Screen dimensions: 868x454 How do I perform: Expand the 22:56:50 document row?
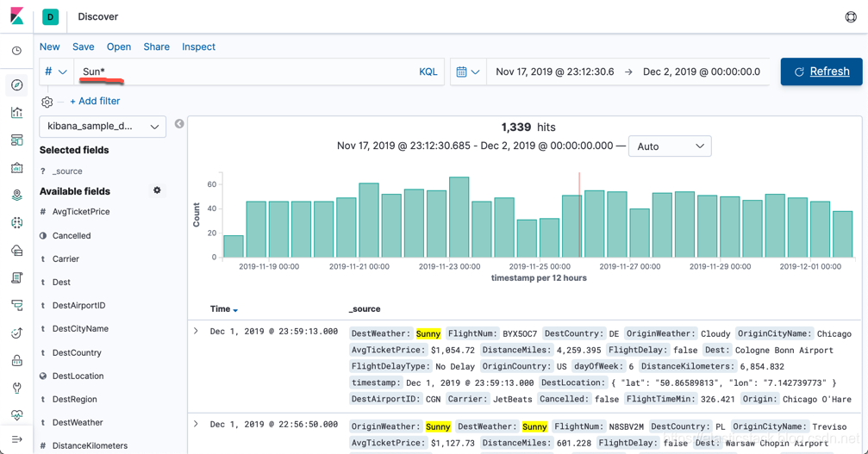(x=196, y=424)
